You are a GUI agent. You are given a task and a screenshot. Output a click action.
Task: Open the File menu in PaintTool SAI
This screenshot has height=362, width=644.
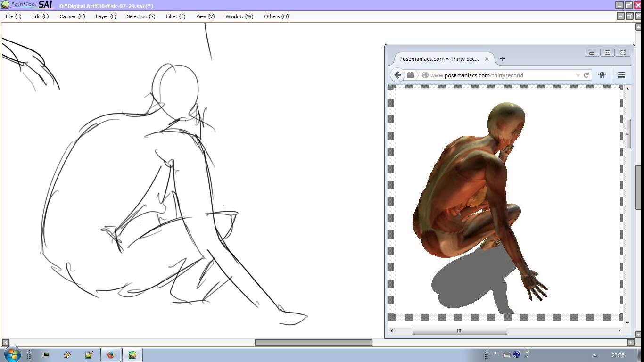coord(12,16)
